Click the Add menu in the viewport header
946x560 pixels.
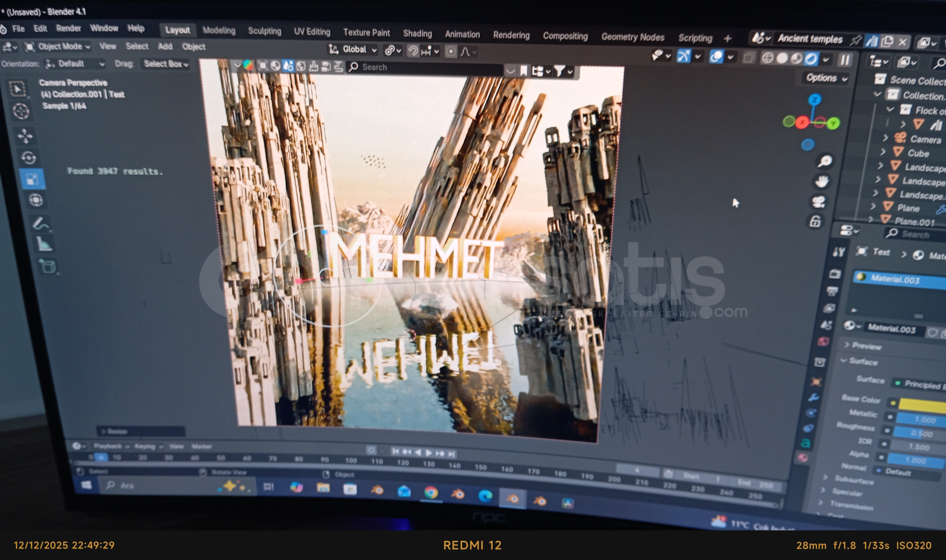coord(165,47)
